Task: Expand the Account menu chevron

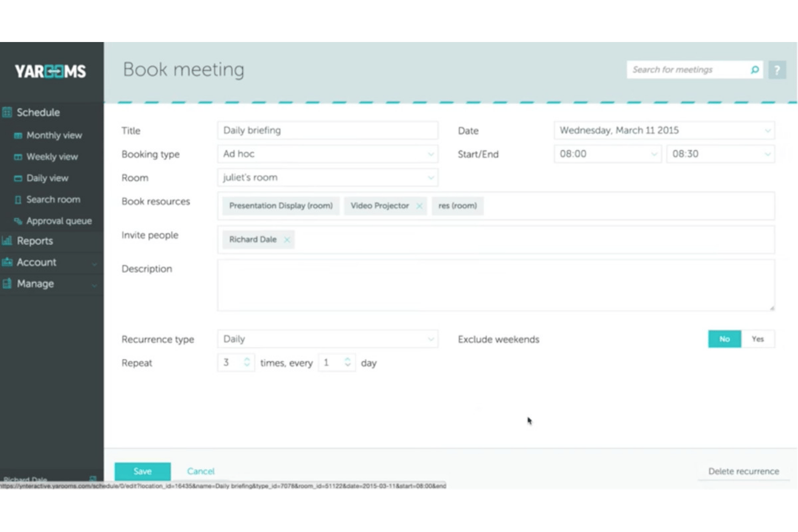Action: click(x=94, y=264)
